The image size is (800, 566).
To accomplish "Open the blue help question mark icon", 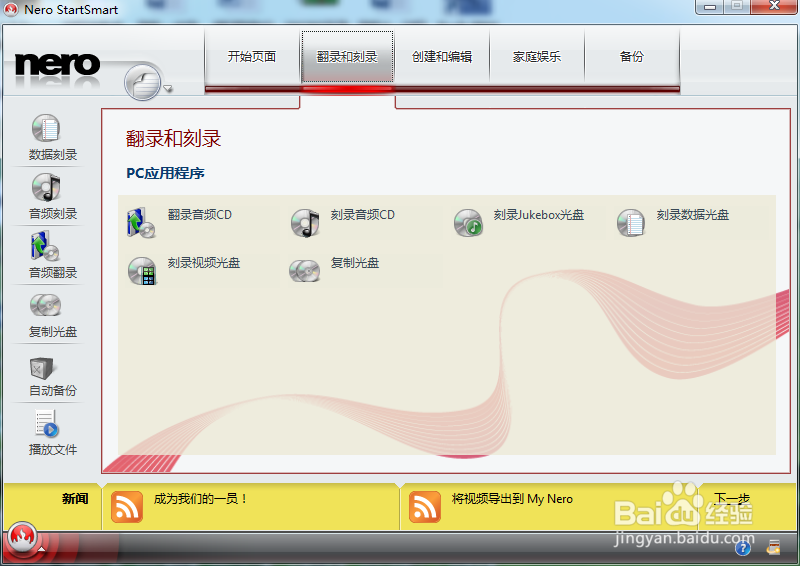I will [743, 549].
